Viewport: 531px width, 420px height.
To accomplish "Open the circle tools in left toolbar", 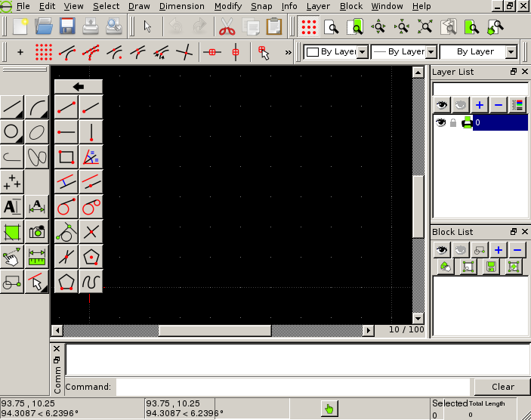I will pos(12,131).
